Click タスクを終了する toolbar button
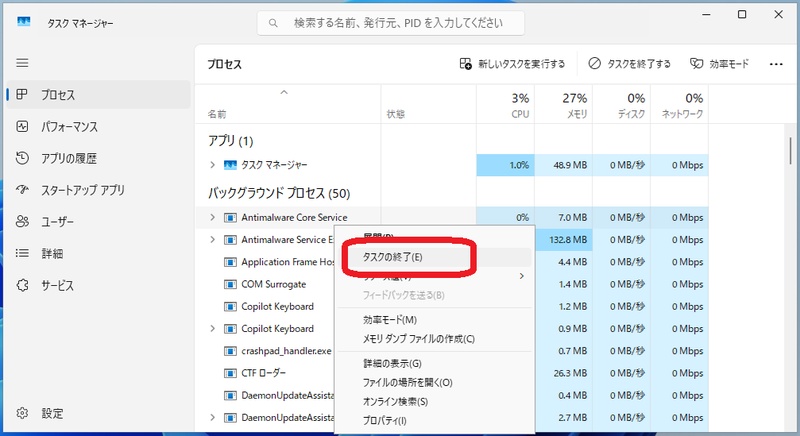Image resolution: width=800 pixels, height=436 pixels. coord(629,64)
